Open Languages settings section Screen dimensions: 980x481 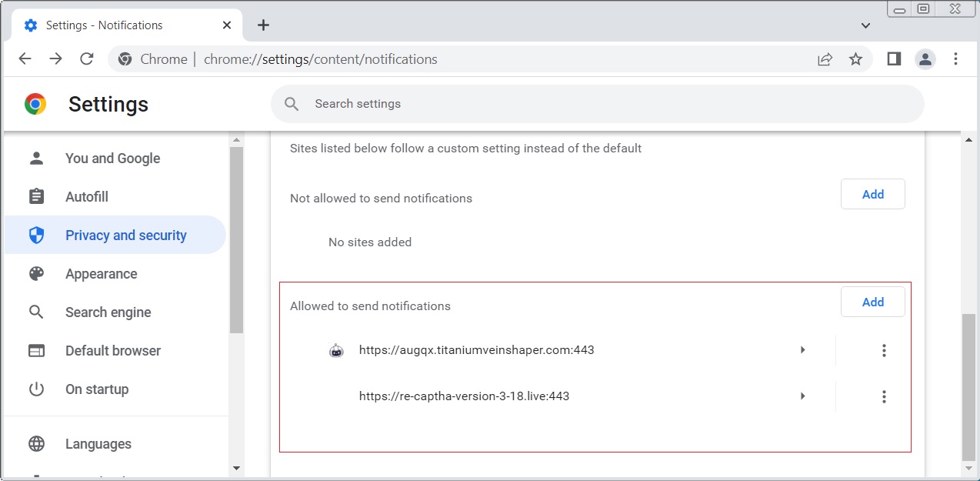(x=115, y=444)
